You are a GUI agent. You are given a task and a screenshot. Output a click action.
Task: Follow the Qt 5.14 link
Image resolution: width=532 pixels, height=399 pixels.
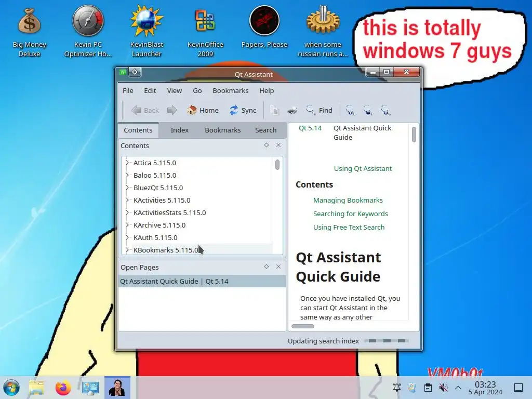tap(310, 128)
